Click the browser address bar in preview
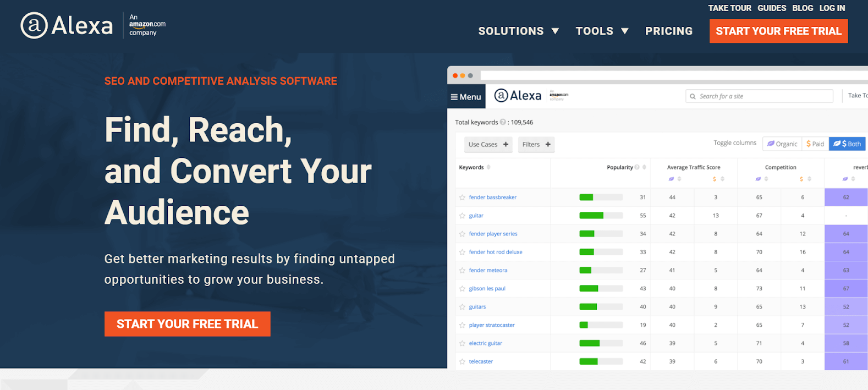Image resolution: width=868 pixels, height=390 pixels. tap(674, 75)
